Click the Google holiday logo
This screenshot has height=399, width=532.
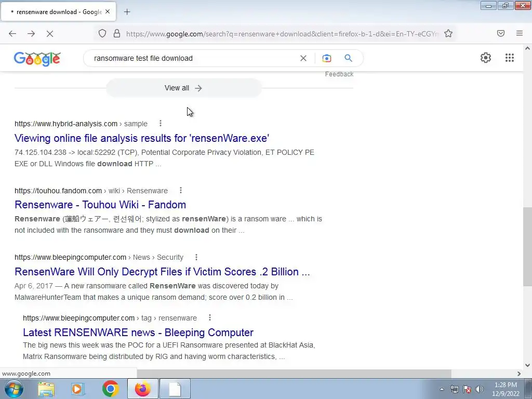click(37, 58)
